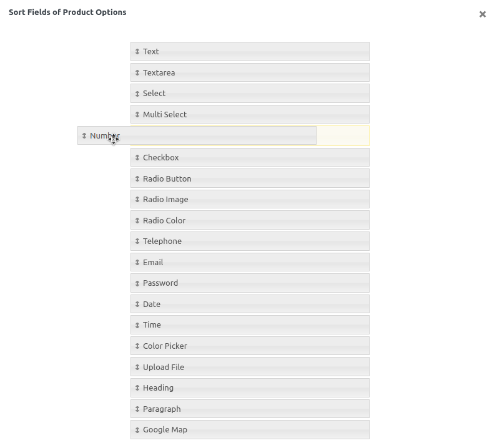The height and width of the screenshot is (448, 492).
Task: Click the Paragraph field row
Action: pyautogui.click(x=250, y=409)
